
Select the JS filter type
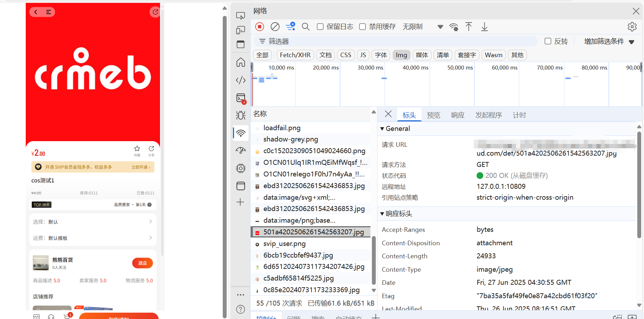click(363, 55)
